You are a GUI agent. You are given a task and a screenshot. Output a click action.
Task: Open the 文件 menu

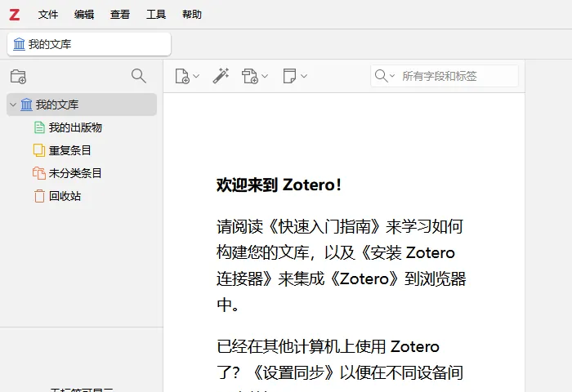coord(48,15)
